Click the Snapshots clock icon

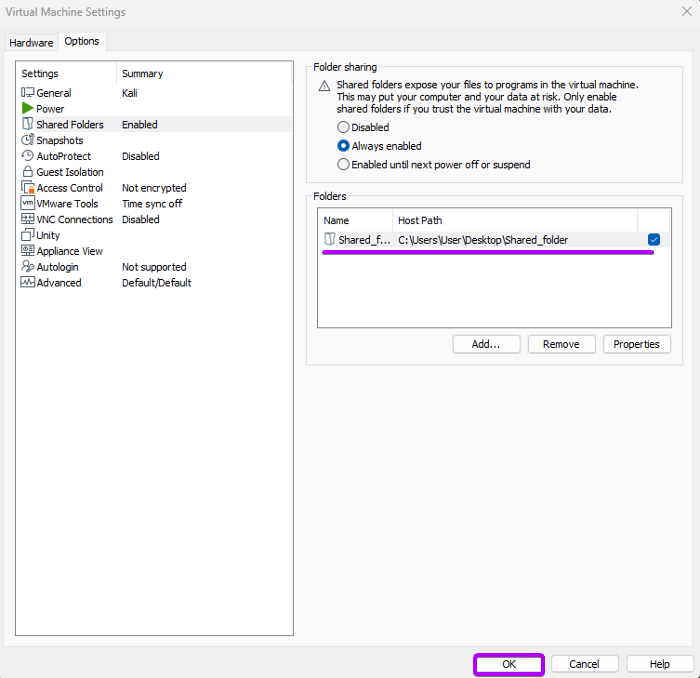pyautogui.click(x=27, y=140)
